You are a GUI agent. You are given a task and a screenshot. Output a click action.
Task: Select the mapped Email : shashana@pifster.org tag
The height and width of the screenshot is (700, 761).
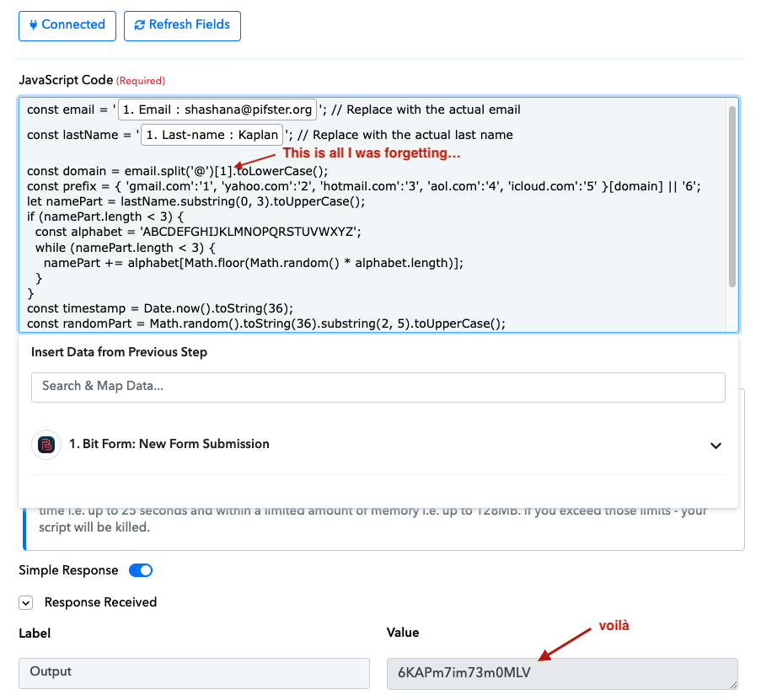tap(217, 110)
